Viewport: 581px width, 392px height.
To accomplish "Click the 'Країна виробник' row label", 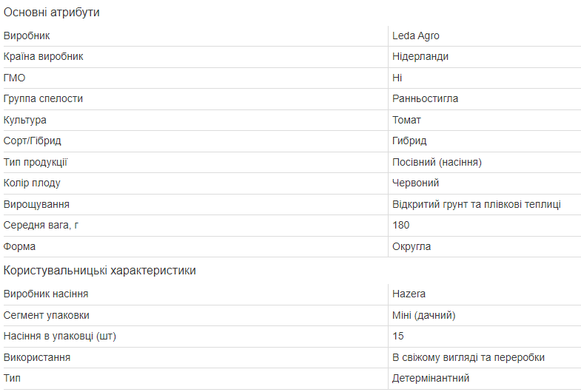I will (44, 57).
